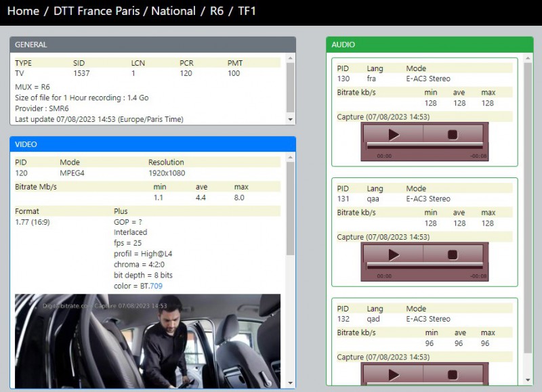The image size is (542, 392).
Task: Click the SID value 1537
Action: [x=81, y=73]
